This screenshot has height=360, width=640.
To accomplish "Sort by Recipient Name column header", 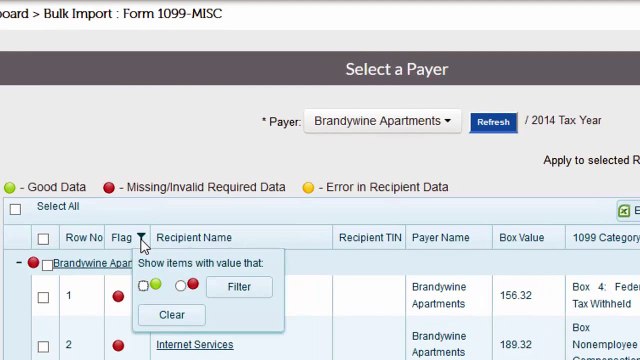I will 194,238.
